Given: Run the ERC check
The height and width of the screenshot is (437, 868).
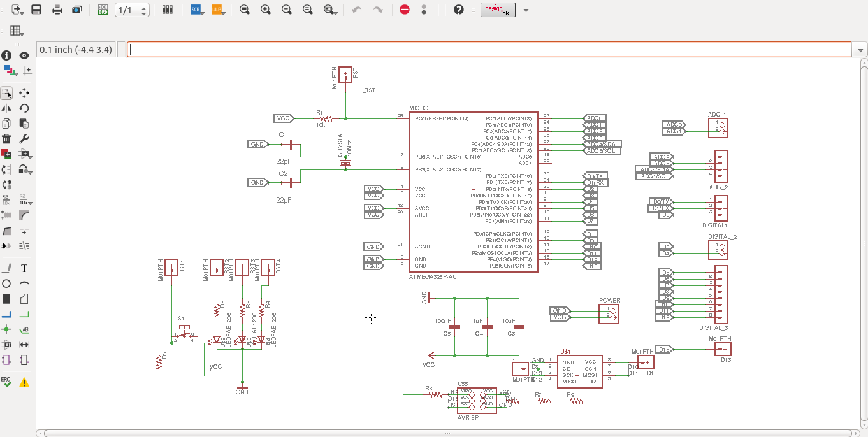Looking at the screenshot, I should point(6,382).
